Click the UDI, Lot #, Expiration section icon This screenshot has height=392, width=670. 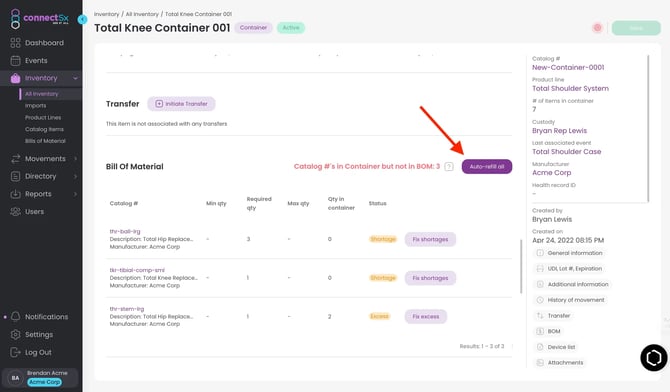point(540,268)
